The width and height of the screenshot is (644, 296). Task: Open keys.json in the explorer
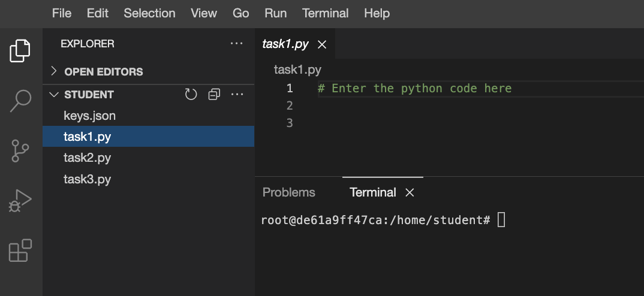[148, 116]
